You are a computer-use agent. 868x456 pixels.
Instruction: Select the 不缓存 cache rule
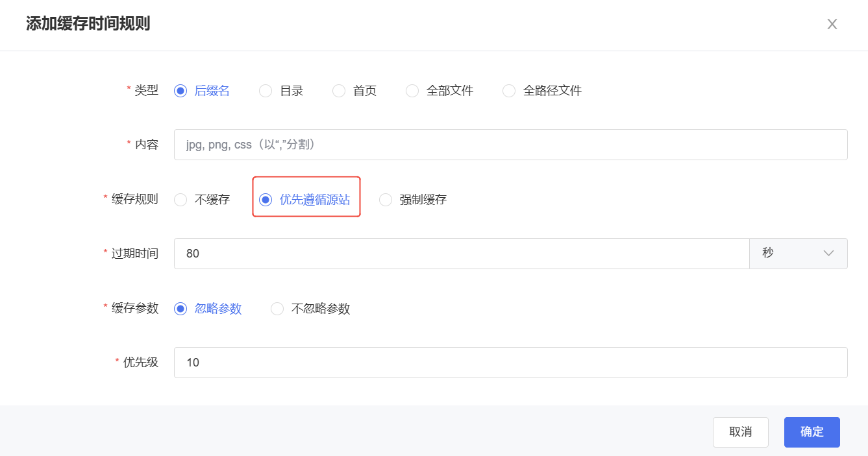[180, 200]
